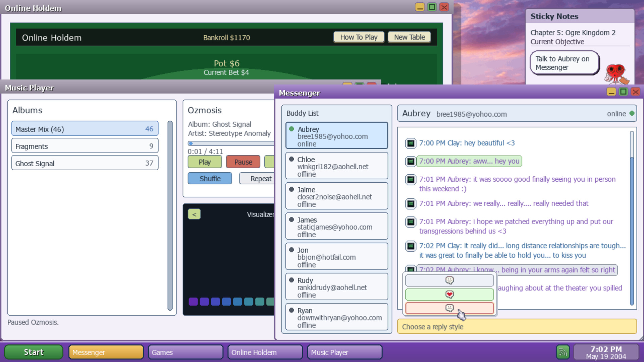The image size is (644, 362).
Task: Pause the current song
Action: (243, 162)
